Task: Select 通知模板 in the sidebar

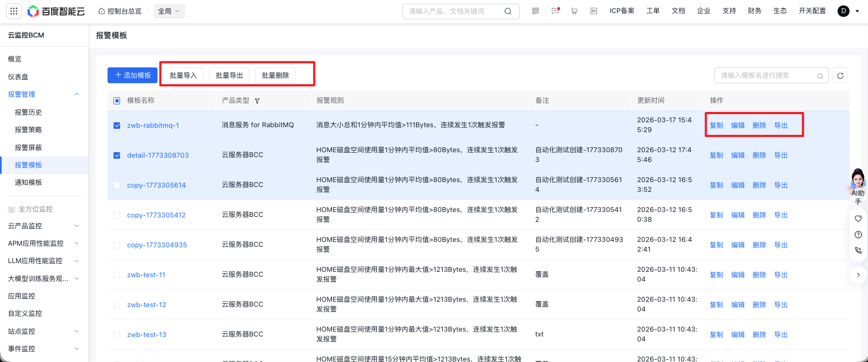Action: 28,183
